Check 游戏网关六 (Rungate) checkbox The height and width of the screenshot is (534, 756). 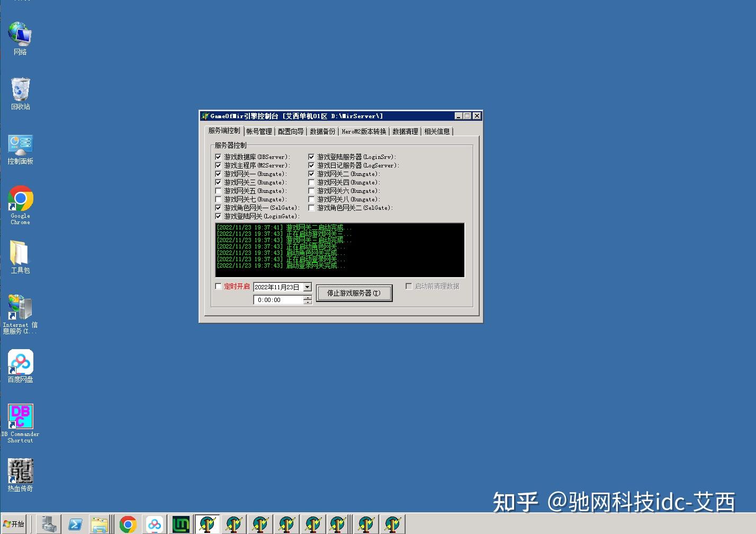[x=311, y=191]
